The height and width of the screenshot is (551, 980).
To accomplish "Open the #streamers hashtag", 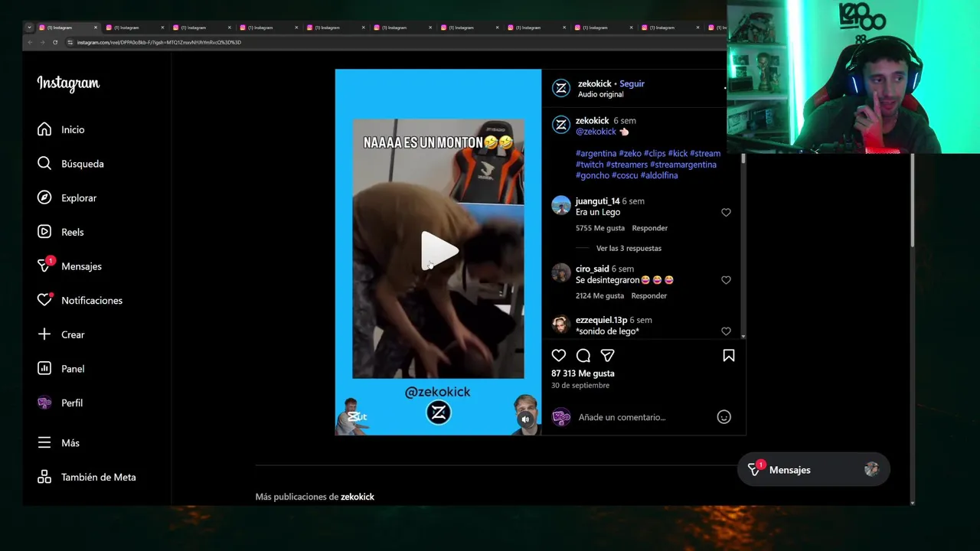I will coord(626,165).
